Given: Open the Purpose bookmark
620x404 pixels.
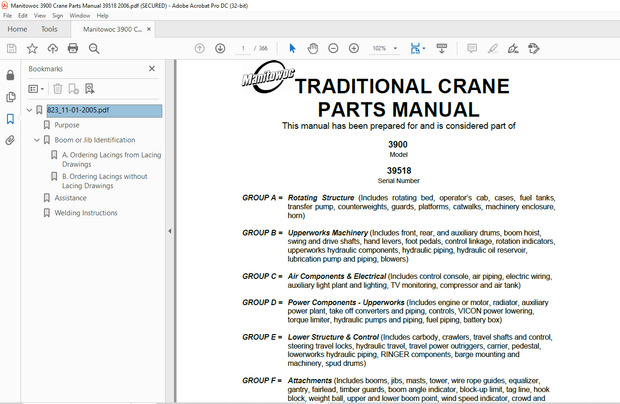Looking at the screenshot, I should pyautogui.click(x=67, y=125).
